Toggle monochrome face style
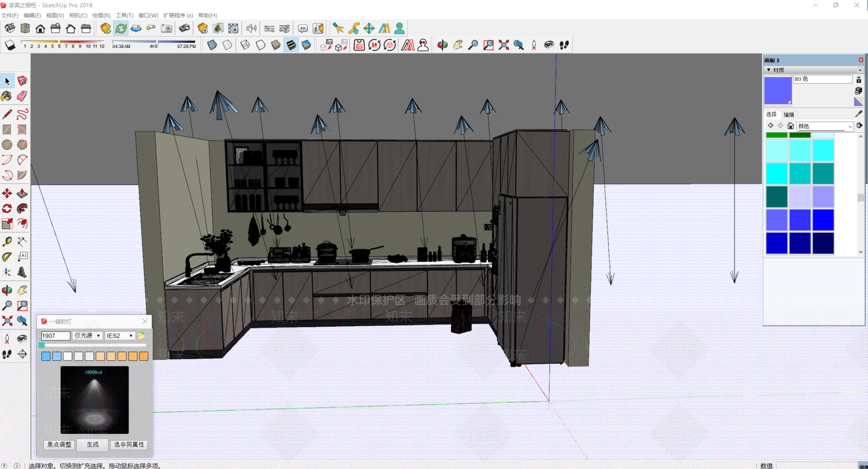Screen dimensions: 868x469 coord(307,45)
